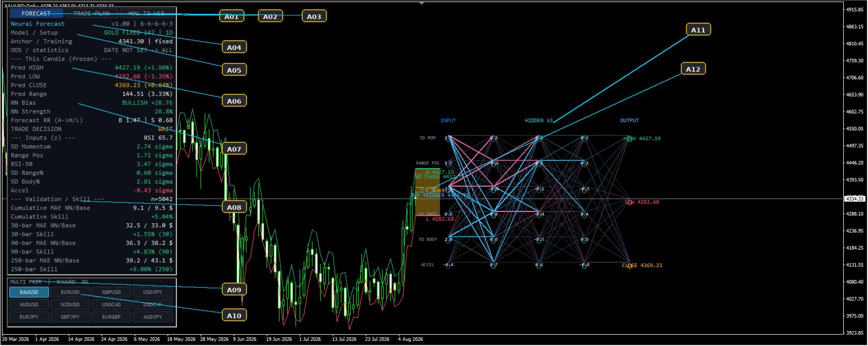Click the Pred LOW value 4282.68 (-1.35%)

tap(143, 76)
